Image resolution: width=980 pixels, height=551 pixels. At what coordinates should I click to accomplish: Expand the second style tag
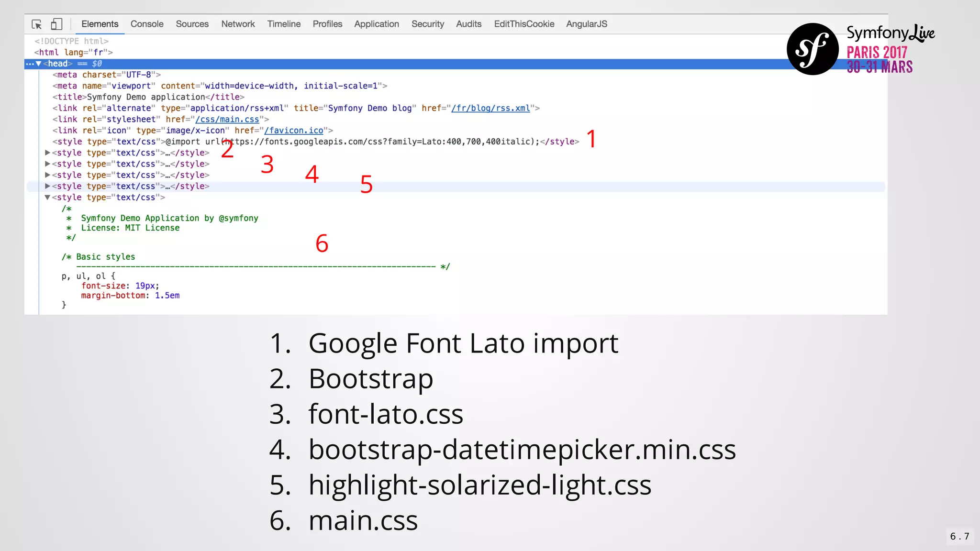47,153
